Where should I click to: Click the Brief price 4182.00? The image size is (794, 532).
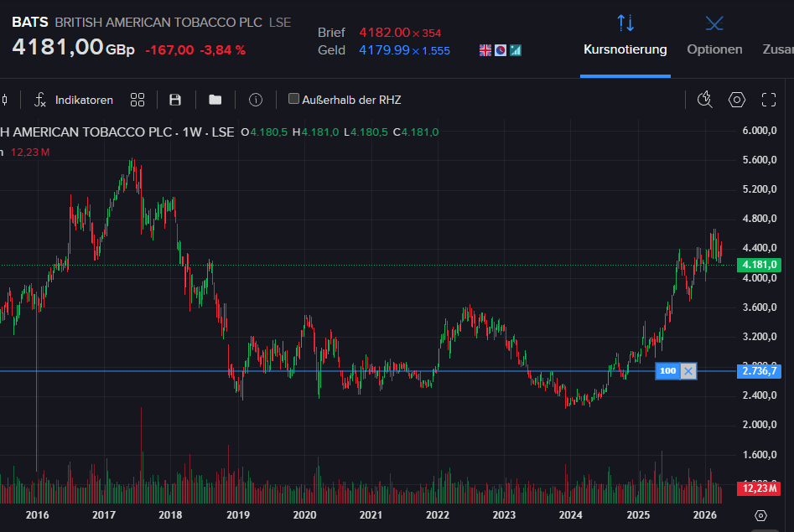click(x=384, y=33)
